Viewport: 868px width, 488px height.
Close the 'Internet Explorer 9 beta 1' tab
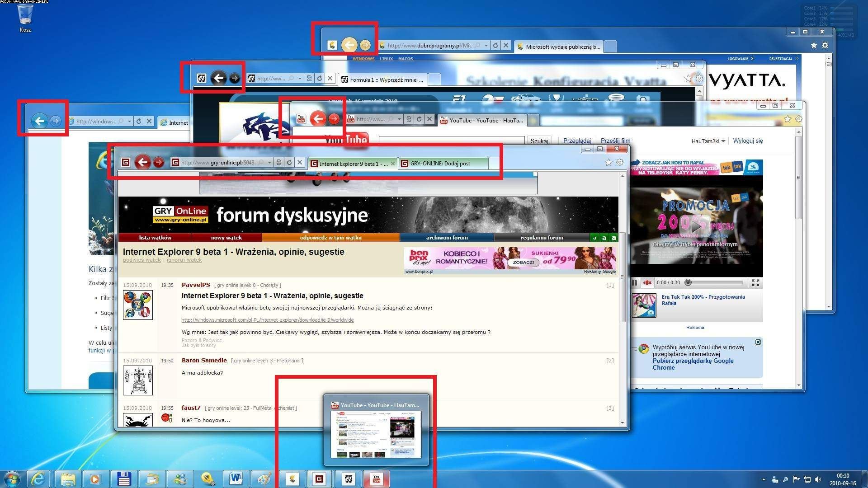392,164
